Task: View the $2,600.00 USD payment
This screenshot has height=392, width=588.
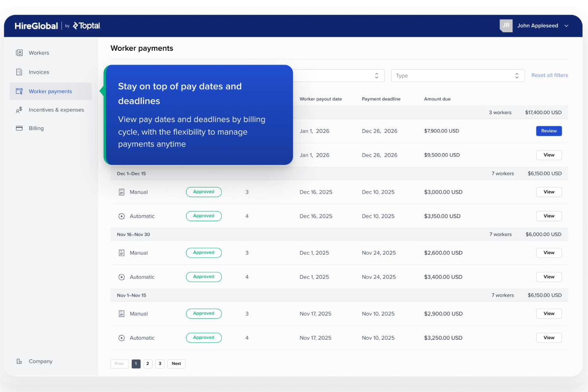Action: [x=549, y=253]
